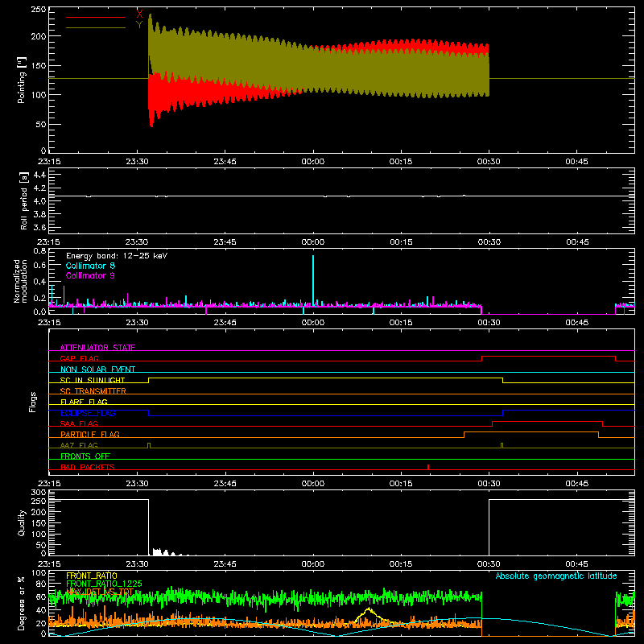
Task: Click the 'Absolute geomagnetic latitude' label
Action: (556, 576)
